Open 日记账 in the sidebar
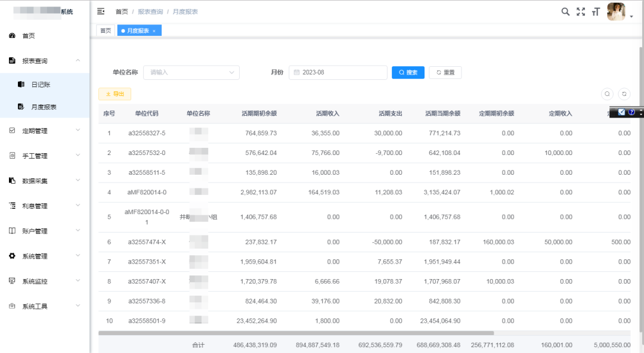This screenshot has height=353, width=644. (41, 85)
